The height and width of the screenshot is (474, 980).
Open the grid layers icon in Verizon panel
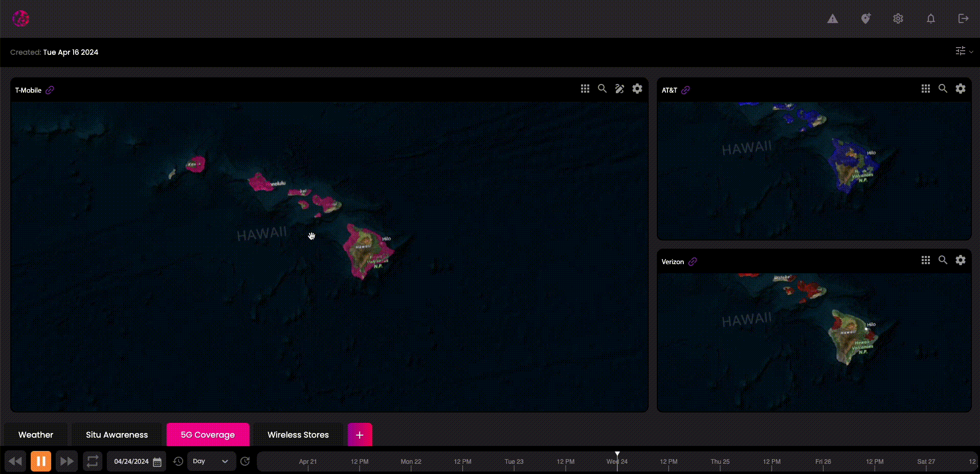[x=926, y=260]
